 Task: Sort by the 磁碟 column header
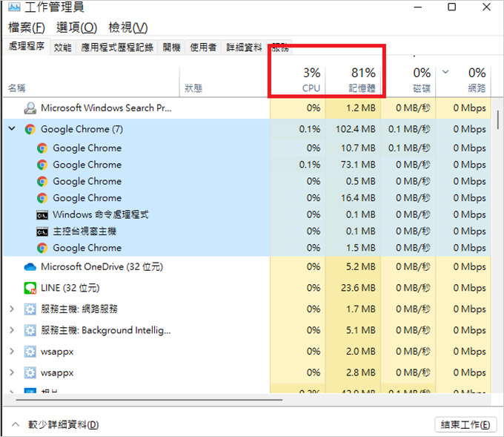tap(408, 81)
